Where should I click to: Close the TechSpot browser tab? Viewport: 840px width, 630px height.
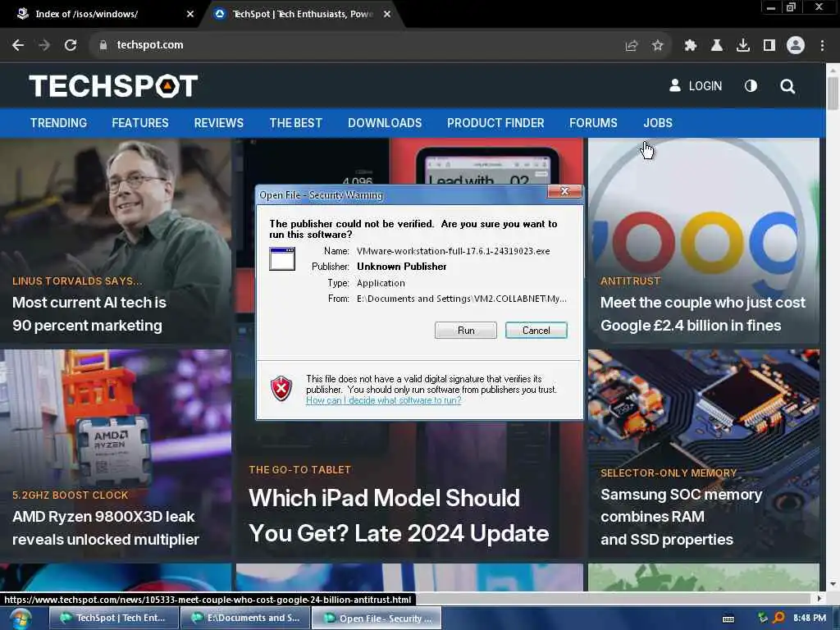pos(387,15)
